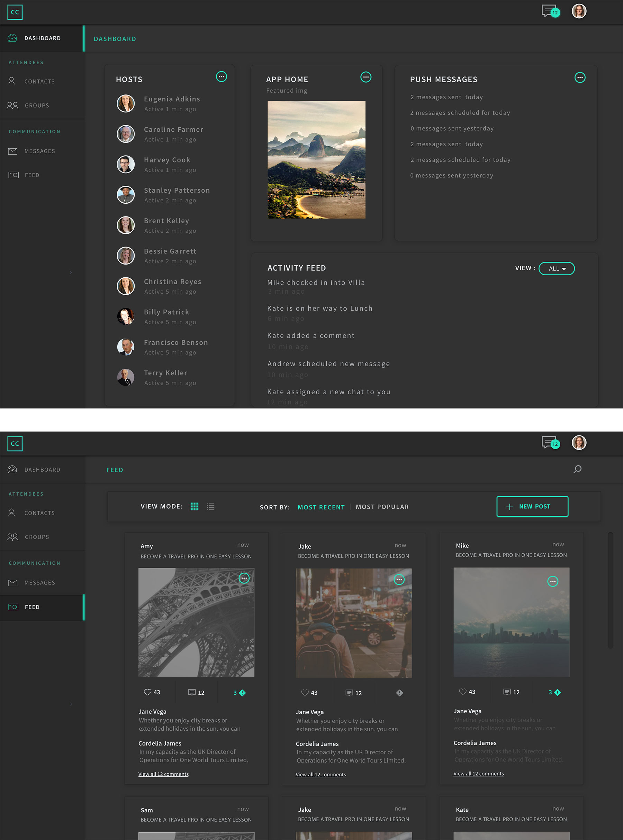Click the search magnifier icon in Feed header
Viewport: 623px width, 840px height.
[x=577, y=469]
